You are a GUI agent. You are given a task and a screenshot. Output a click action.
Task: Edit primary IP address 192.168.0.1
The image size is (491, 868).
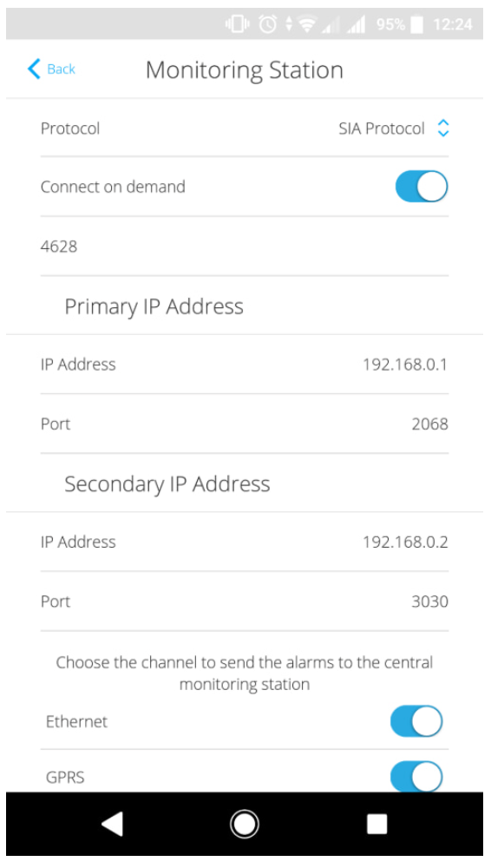[404, 365]
